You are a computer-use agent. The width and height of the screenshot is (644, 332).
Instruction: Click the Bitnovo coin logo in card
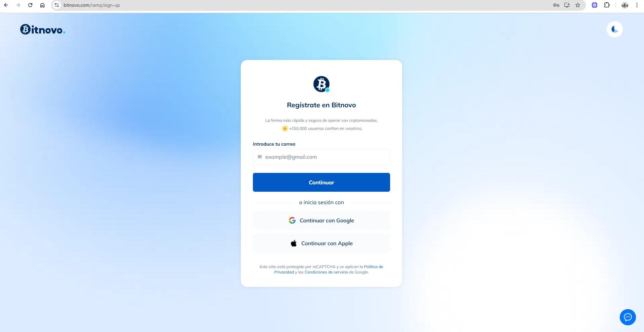pos(321,84)
